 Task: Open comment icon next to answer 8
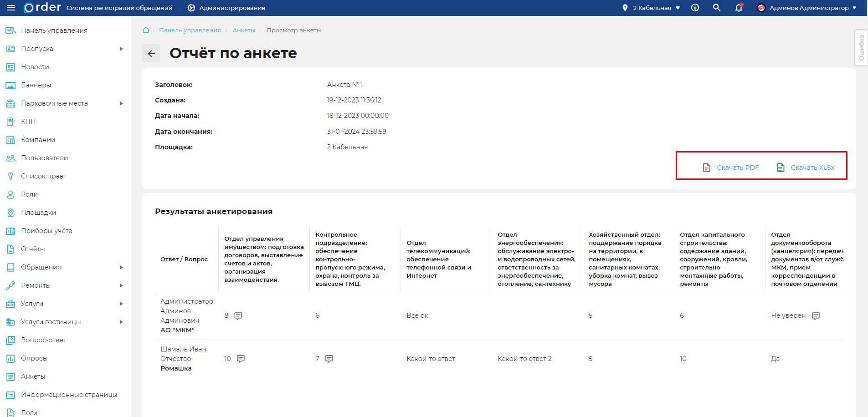click(238, 315)
